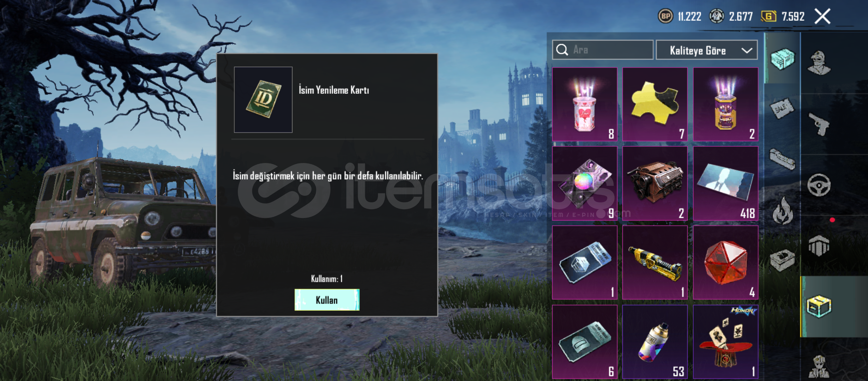Select the heart crate item with 8
Screen dimensions: 868x381
pos(585,104)
